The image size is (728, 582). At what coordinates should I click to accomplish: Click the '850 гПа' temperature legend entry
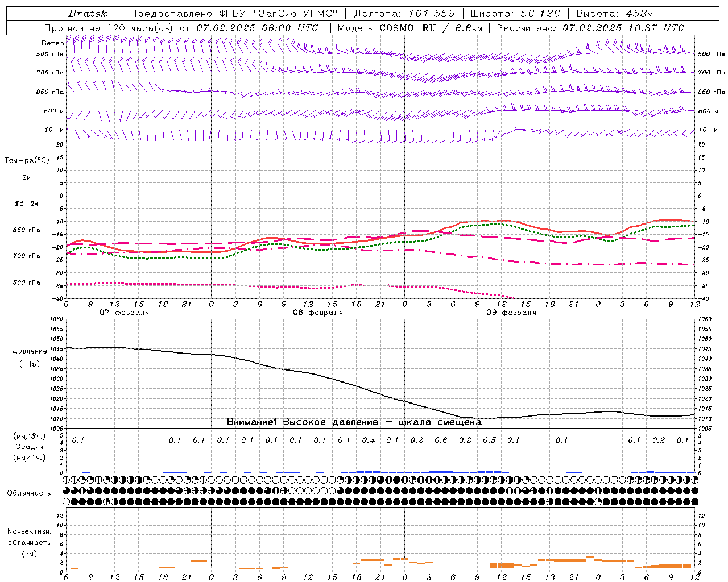[x=26, y=230]
